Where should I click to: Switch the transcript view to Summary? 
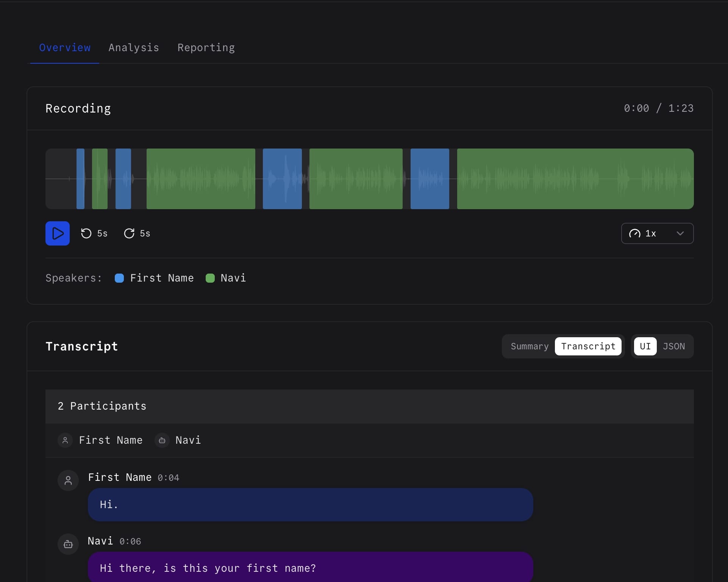pos(530,346)
